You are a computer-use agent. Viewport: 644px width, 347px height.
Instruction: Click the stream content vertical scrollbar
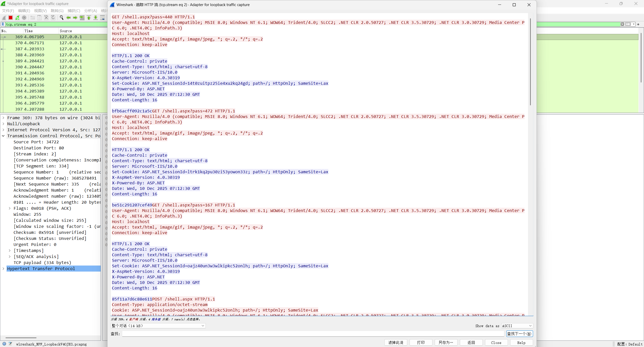coord(531,62)
